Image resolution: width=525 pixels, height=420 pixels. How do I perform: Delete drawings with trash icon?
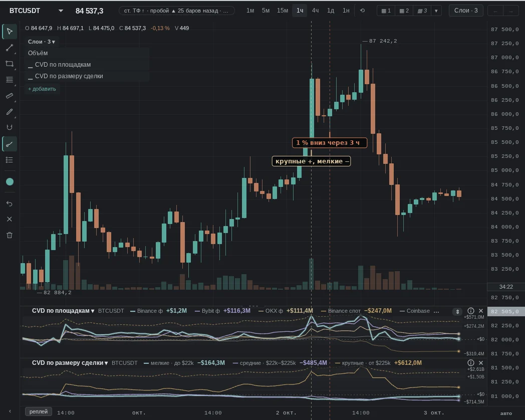(10, 235)
